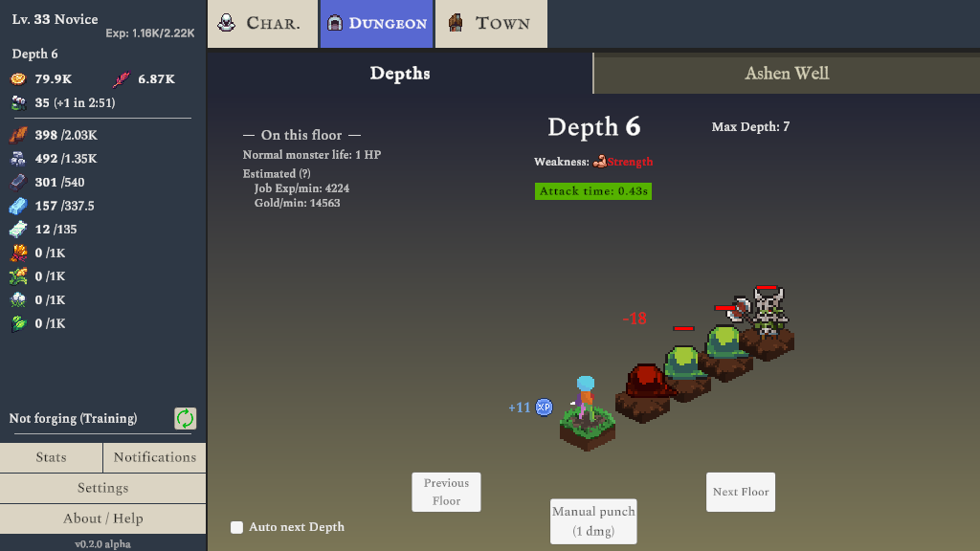Viewport: 980px width, 551px height.
Task: Select the Depths sub-tab
Action: pos(400,73)
